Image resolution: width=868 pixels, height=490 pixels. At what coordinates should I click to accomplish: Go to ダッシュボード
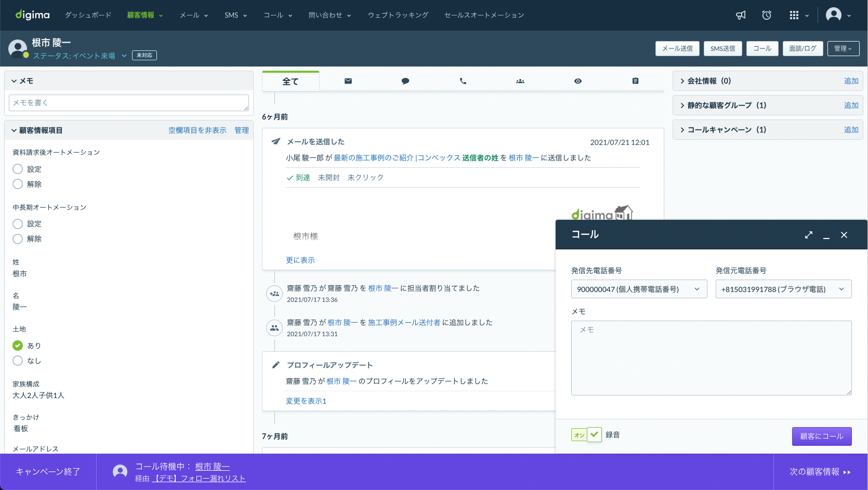click(x=88, y=15)
